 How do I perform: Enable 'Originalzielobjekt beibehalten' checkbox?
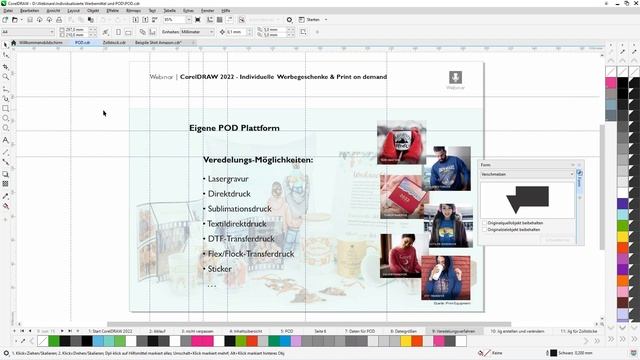coord(484,230)
